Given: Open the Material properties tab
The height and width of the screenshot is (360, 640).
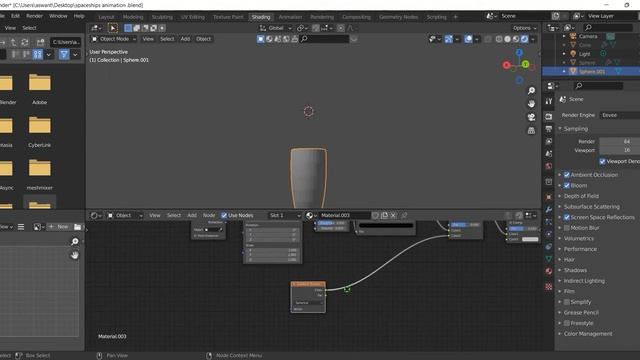Looking at the screenshot, I should (549, 271).
